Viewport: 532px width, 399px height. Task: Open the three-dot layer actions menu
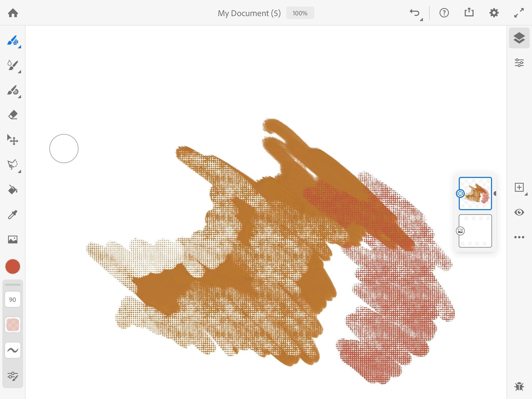click(519, 237)
